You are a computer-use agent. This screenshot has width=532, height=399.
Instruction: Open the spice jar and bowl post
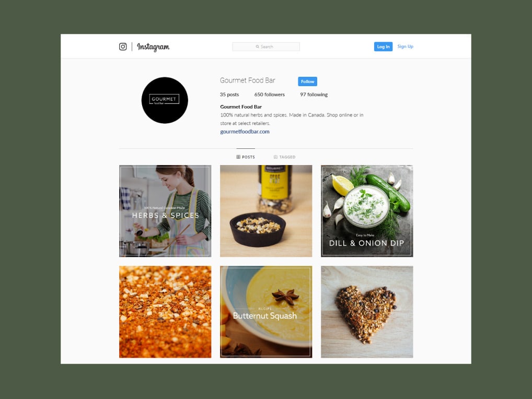coord(266,211)
